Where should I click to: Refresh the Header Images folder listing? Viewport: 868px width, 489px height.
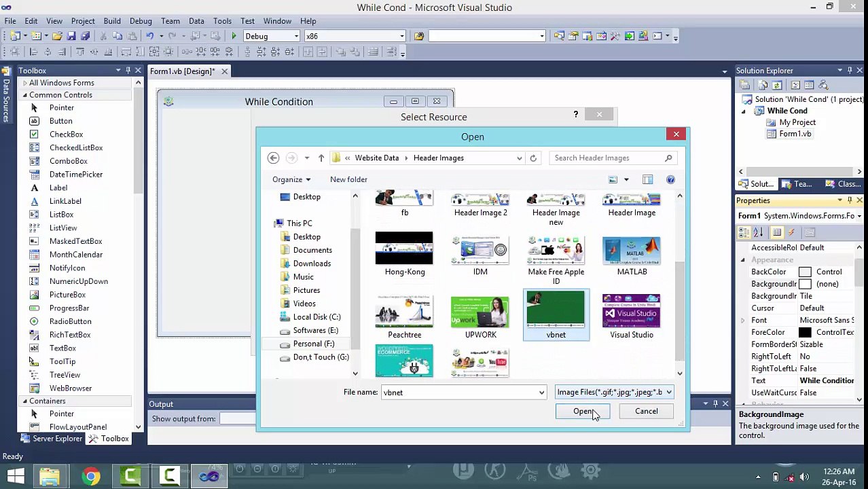[x=533, y=158]
